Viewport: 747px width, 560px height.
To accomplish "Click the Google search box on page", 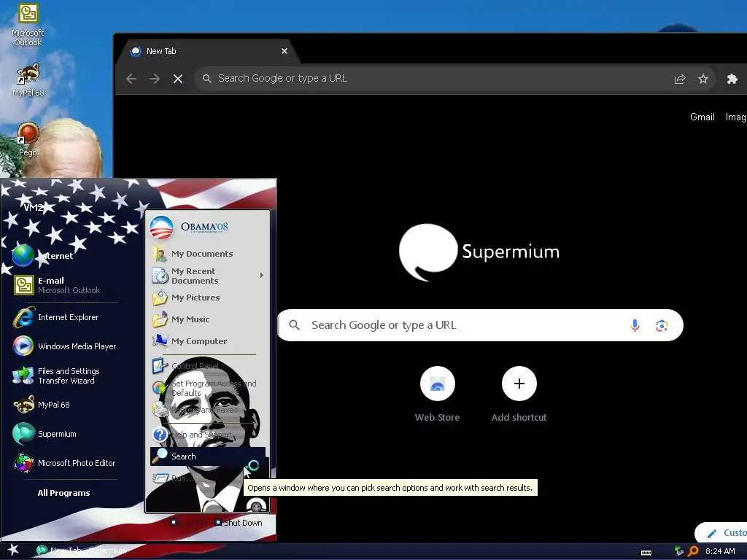I will (480, 325).
